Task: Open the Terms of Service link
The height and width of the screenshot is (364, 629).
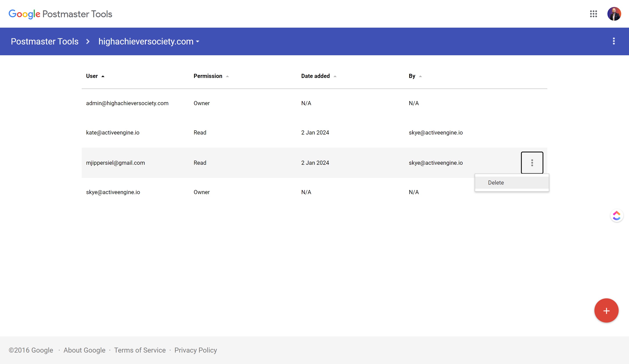Action: click(140, 350)
